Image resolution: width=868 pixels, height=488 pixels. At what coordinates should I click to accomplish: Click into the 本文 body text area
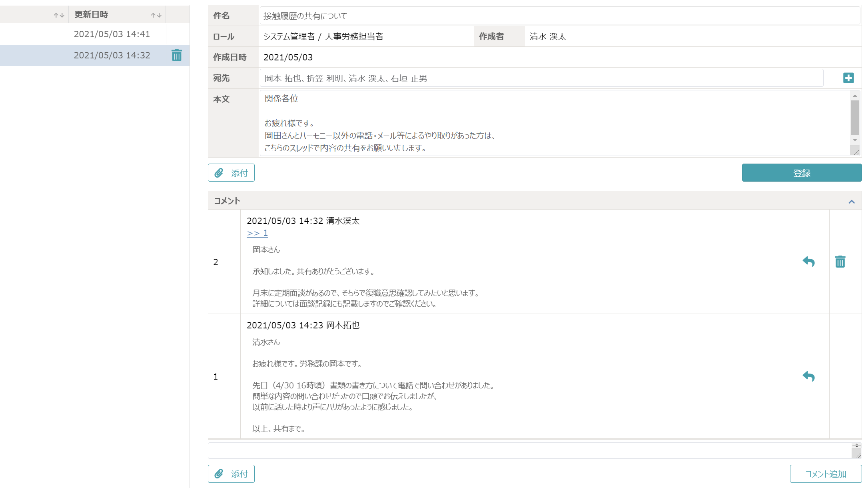pyautogui.click(x=555, y=123)
